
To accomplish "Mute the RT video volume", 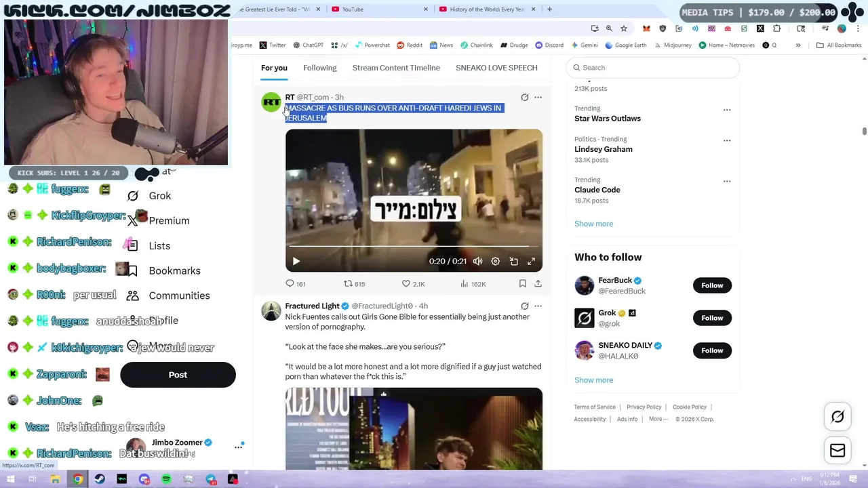I will [477, 261].
